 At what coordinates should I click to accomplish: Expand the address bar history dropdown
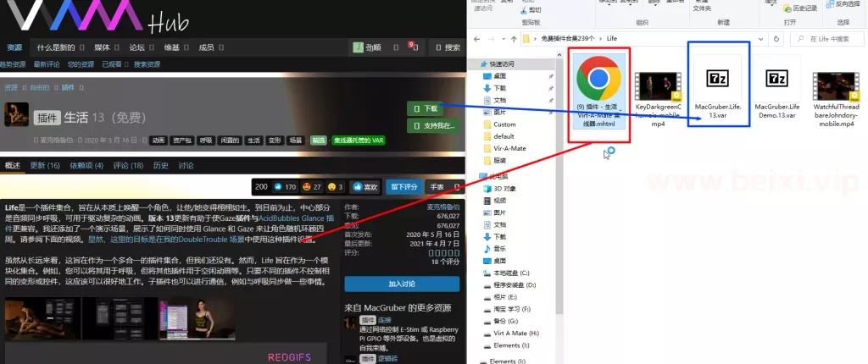(762, 39)
